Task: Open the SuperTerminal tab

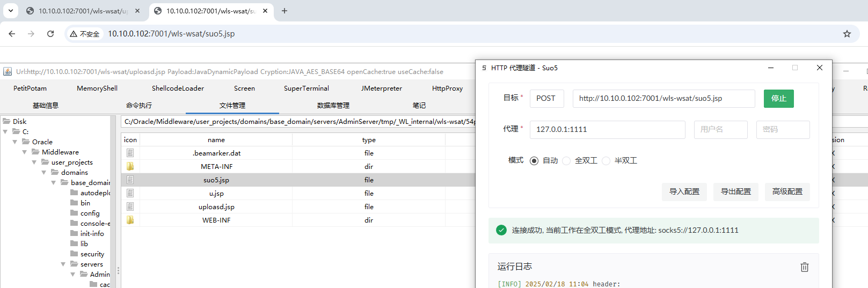Action: click(307, 88)
